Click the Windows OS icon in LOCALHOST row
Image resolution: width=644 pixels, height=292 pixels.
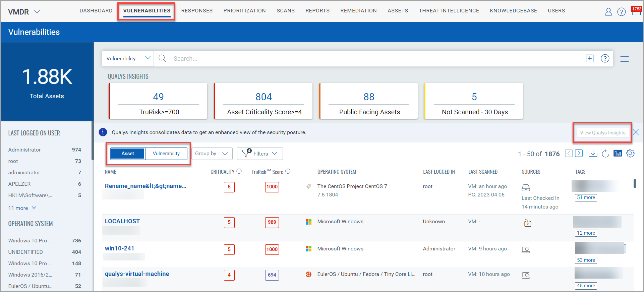(308, 222)
